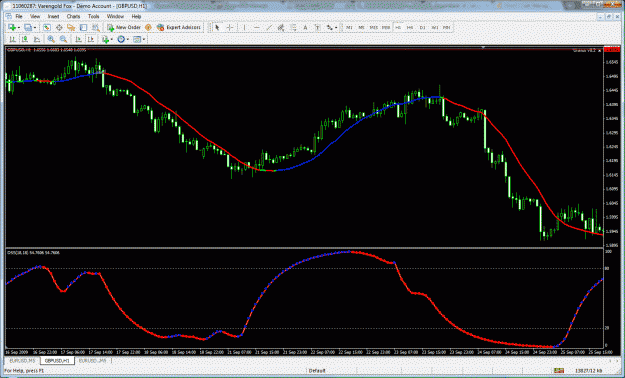The image size is (625, 378).
Task: Click the chart shift triangle marker atop chart
Action: (483, 48)
